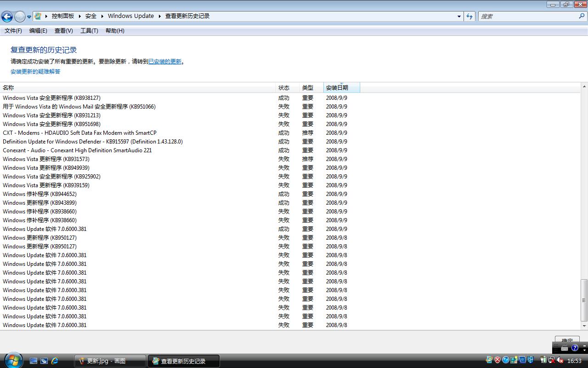Go back with the Back arrow button
The height and width of the screenshot is (368, 588).
coord(7,17)
